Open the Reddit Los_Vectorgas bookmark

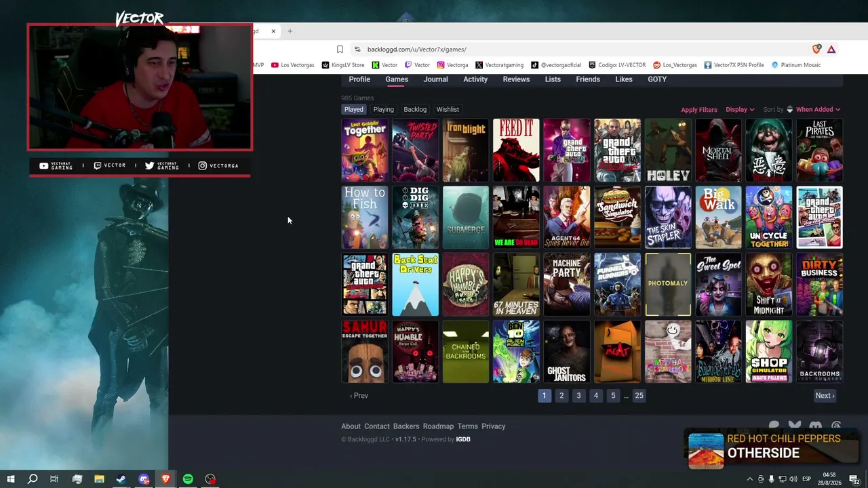[x=675, y=65]
